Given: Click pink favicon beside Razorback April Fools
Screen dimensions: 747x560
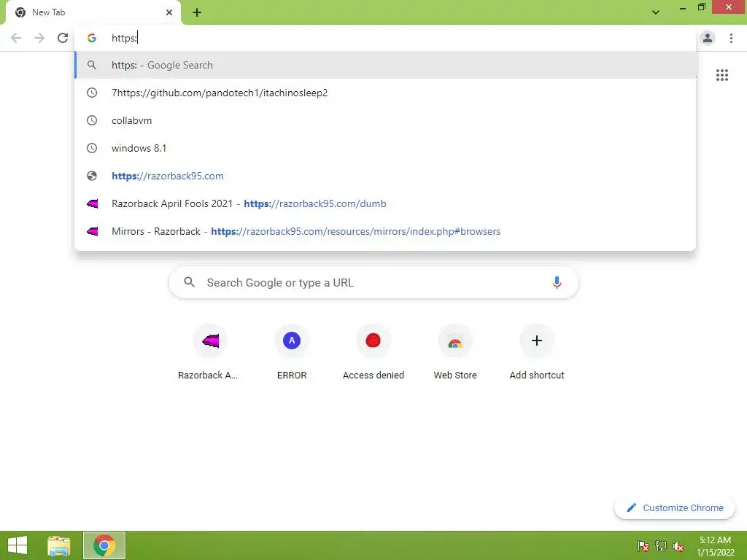Looking at the screenshot, I should coord(93,204).
